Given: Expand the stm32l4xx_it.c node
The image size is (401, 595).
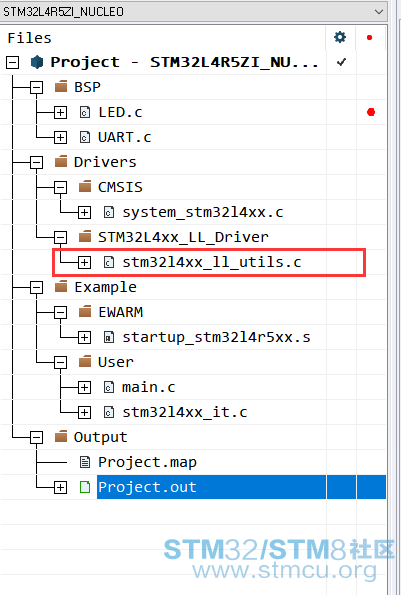Looking at the screenshot, I should pos(84,412).
